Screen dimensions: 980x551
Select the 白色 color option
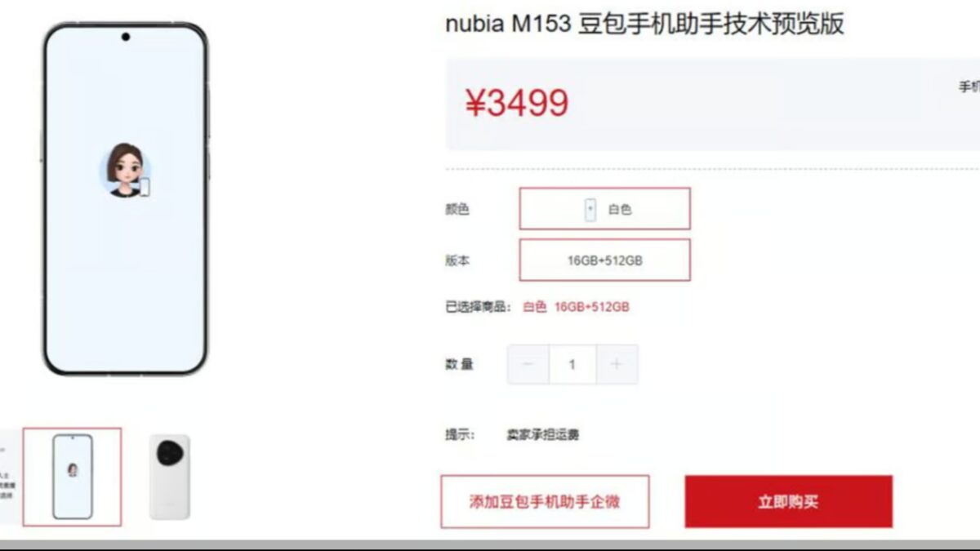(604, 209)
